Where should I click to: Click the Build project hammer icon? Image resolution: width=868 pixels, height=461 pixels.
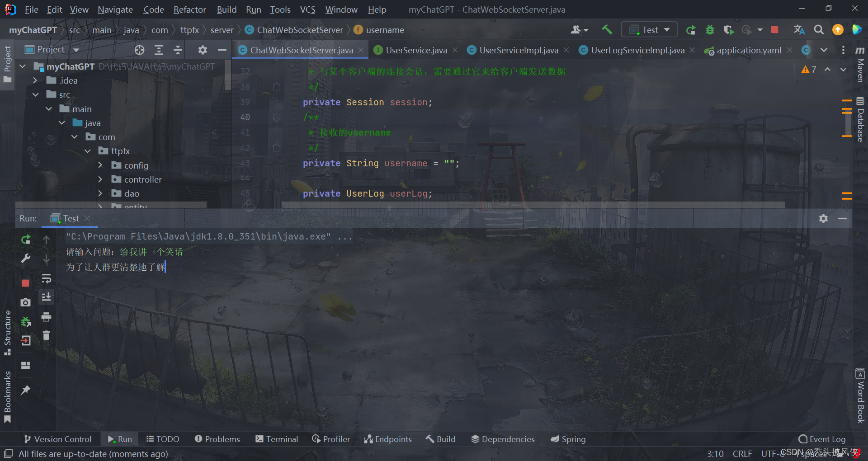click(607, 30)
